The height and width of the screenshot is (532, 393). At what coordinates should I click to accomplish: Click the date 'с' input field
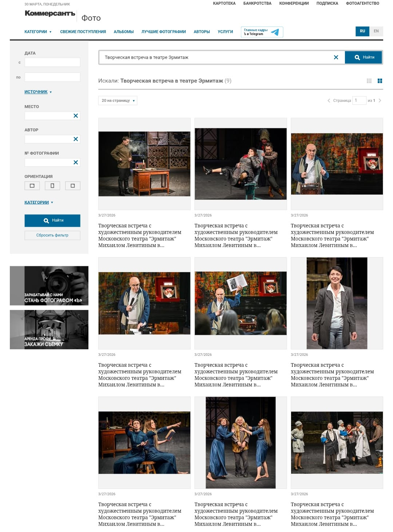tap(52, 62)
